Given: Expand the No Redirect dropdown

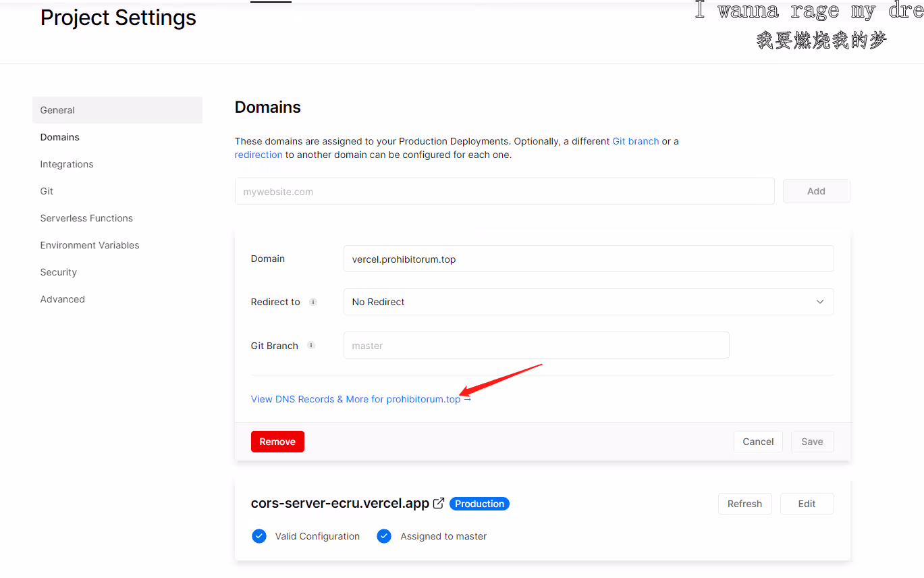Looking at the screenshot, I should (589, 302).
